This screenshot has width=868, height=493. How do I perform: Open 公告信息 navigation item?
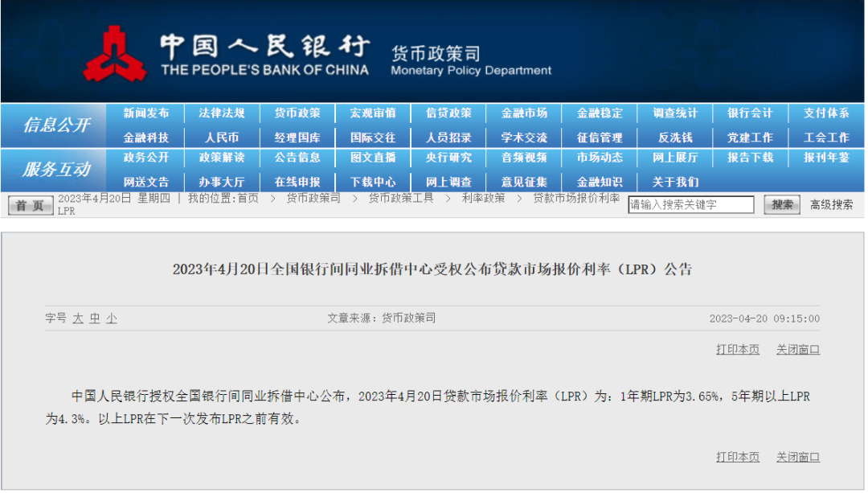click(298, 158)
